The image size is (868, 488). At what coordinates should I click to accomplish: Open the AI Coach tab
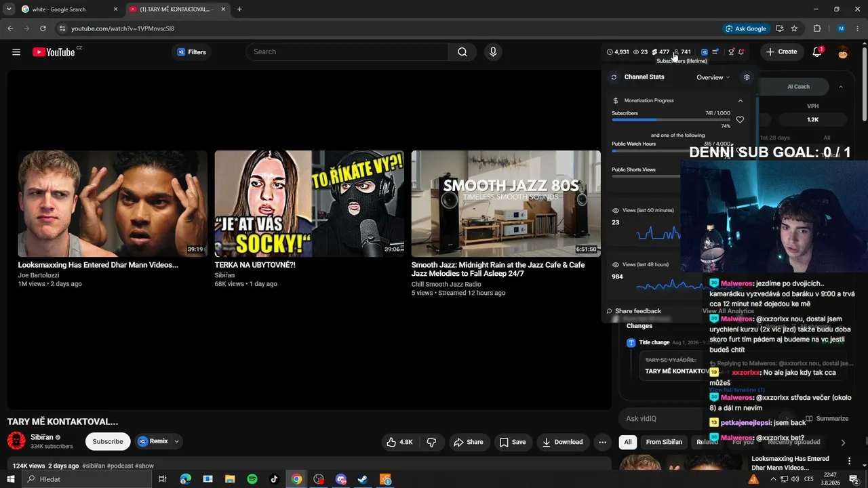click(x=798, y=87)
